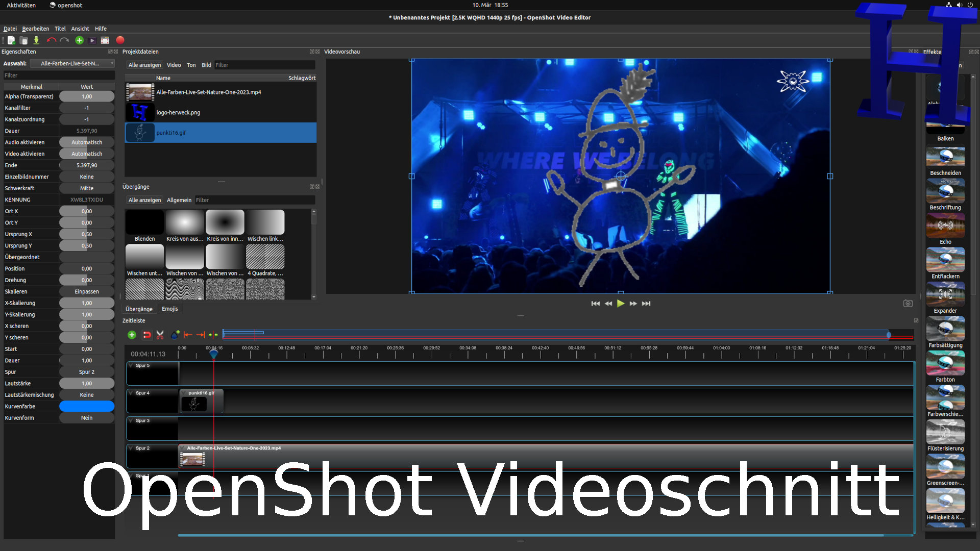Save current frame with camera icon
This screenshot has width=980, height=551.
908,304
